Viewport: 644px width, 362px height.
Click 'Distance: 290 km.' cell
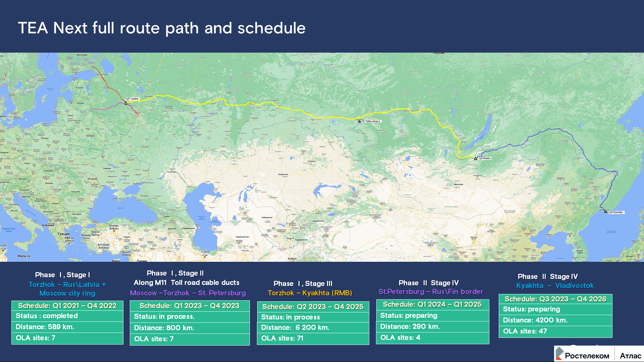click(x=433, y=327)
